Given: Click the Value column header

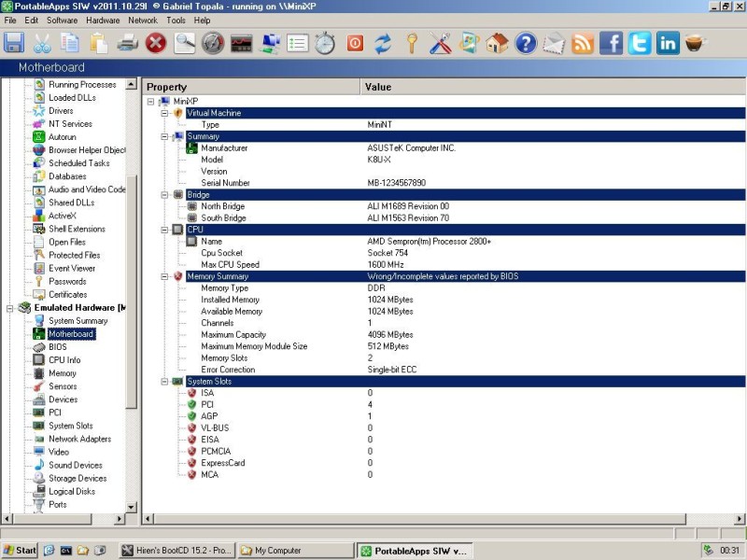Looking at the screenshot, I should coord(553,87).
